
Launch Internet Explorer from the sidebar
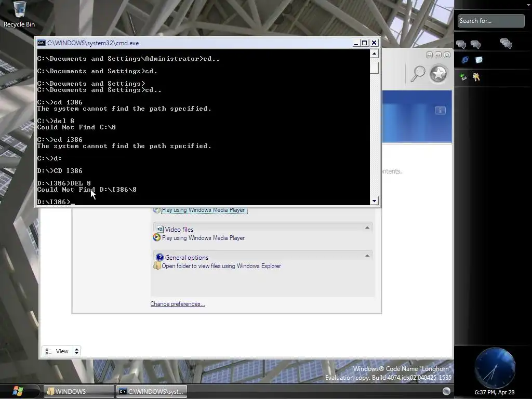pos(465,60)
